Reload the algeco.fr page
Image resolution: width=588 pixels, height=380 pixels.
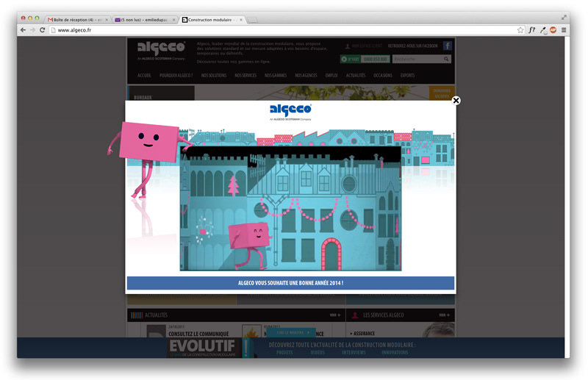pyautogui.click(x=43, y=30)
